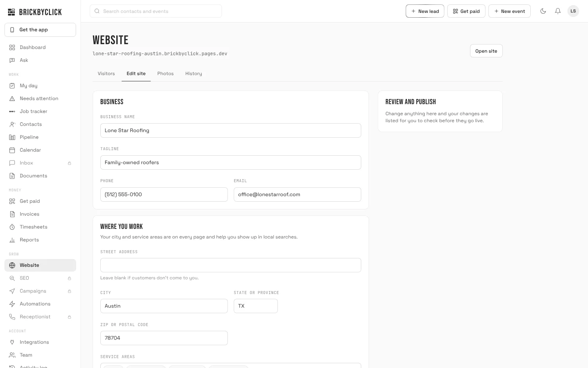This screenshot has height=368, width=588.
Task: Click Get paid in top bar
Action: coord(466,11)
